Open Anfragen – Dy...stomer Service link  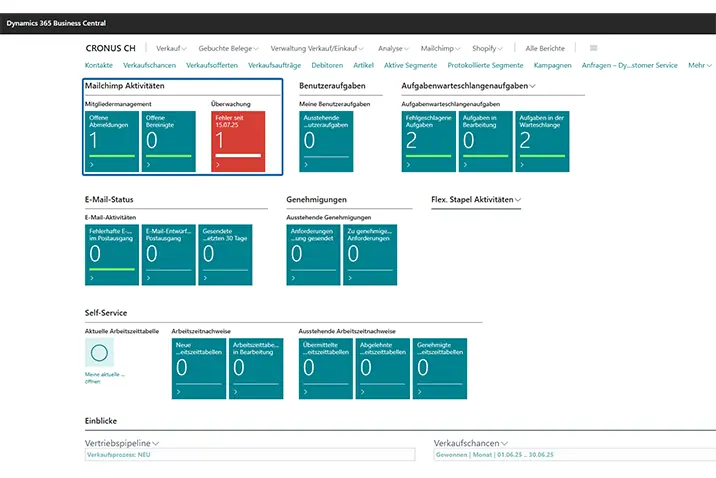(629, 65)
